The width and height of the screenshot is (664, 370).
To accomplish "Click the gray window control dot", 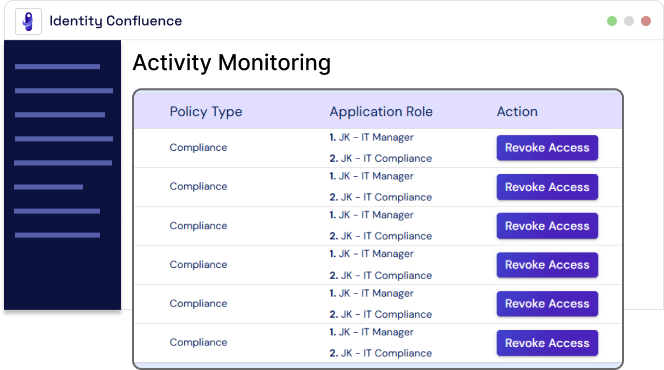I will [x=629, y=21].
